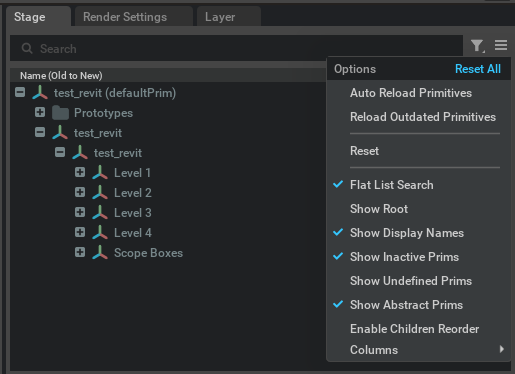Collapse the test_revit (defaultPrim) node

click(x=20, y=92)
